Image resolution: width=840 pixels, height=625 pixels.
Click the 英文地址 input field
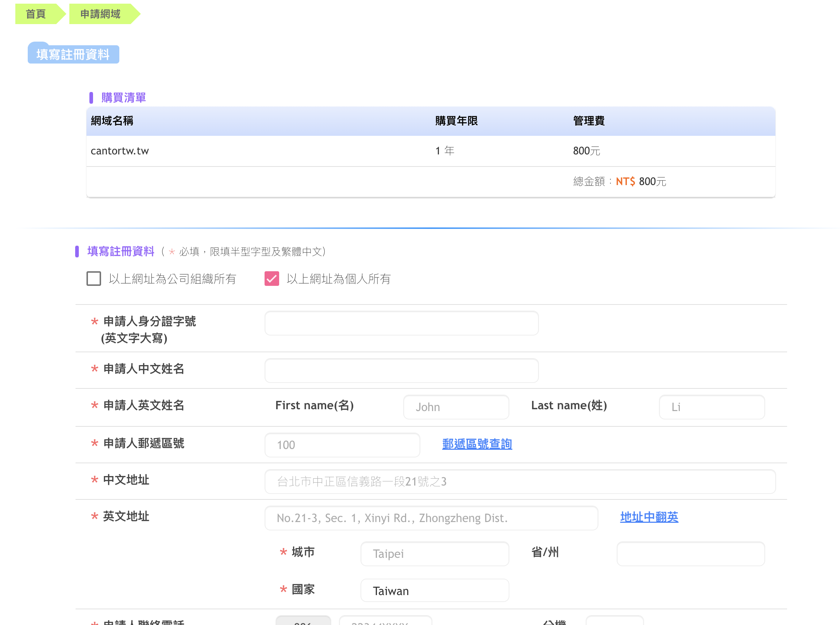tap(431, 518)
